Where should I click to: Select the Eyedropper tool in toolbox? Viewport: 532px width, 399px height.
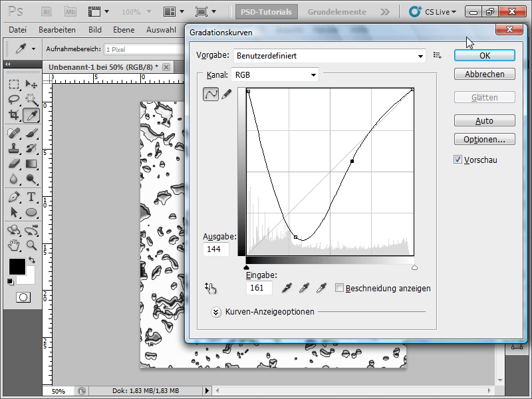31,115
